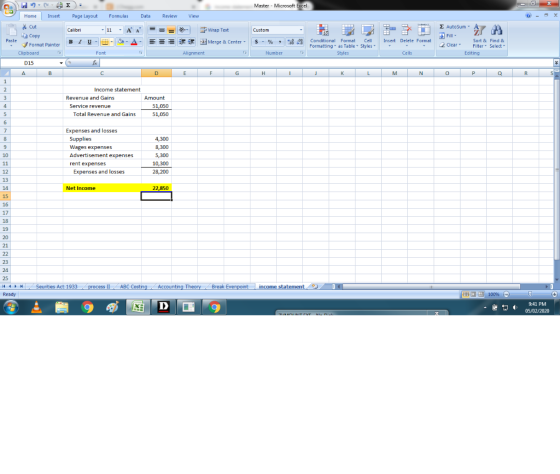
Task: Apply Percent Style format
Action: (270, 42)
